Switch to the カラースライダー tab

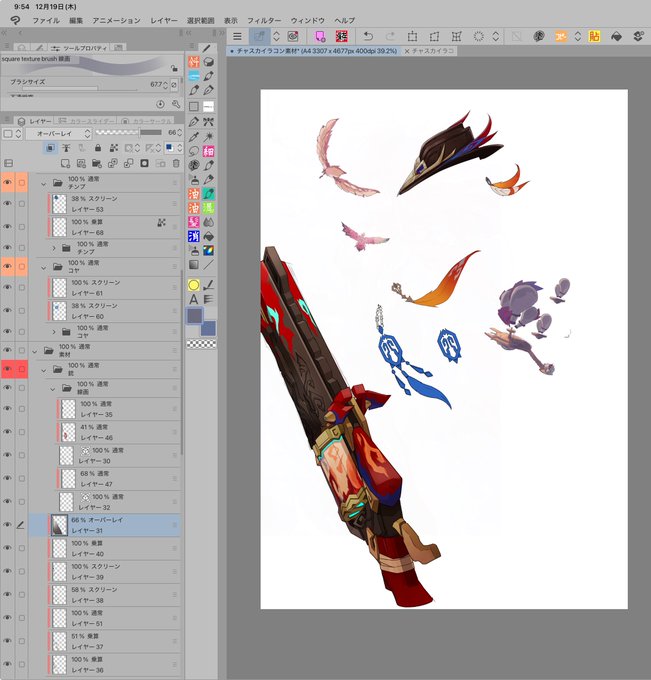(86, 121)
